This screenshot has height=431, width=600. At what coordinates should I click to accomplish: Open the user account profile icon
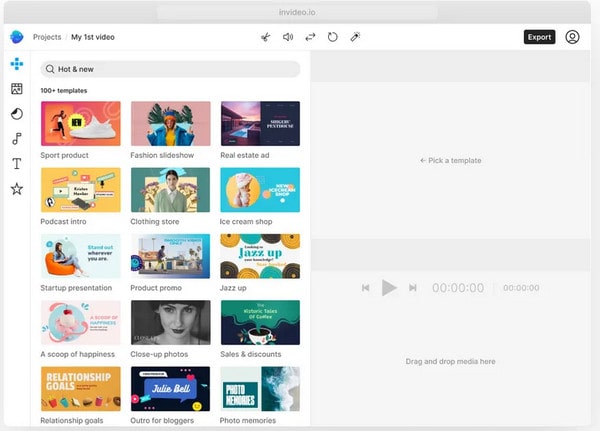[x=572, y=37]
